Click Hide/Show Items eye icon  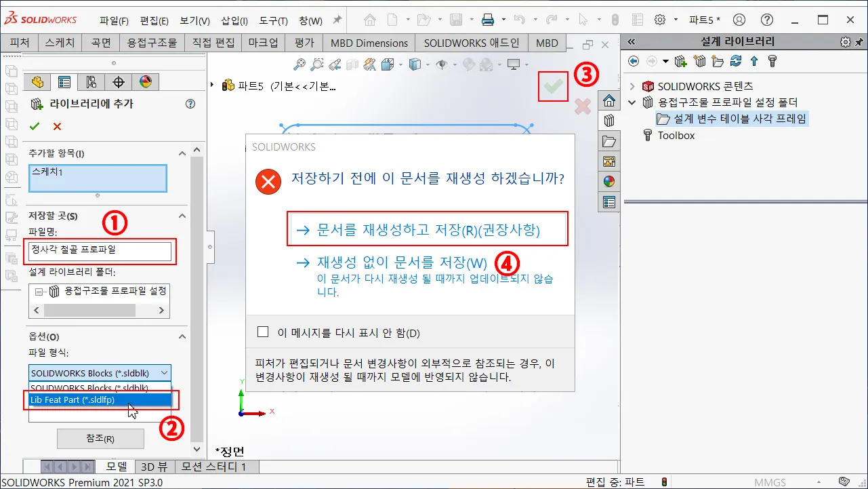[x=442, y=64]
